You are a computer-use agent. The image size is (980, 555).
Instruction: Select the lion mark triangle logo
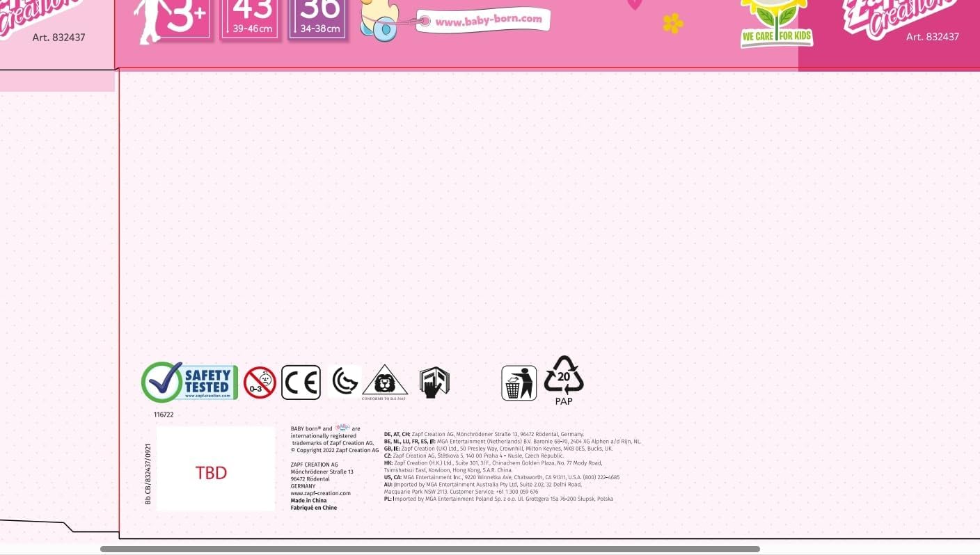[x=384, y=381]
